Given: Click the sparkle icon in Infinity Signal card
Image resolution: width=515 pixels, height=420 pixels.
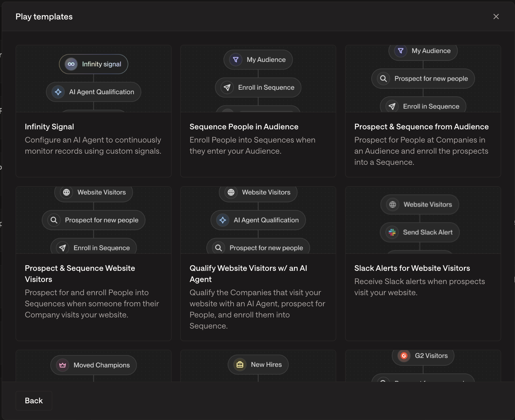Looking at the screenshot, I should point(58,92).
